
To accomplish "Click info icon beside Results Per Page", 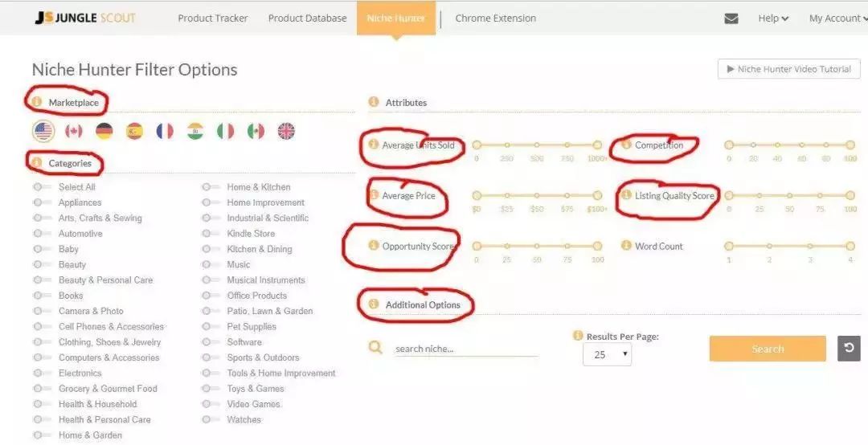I will 578,336.
